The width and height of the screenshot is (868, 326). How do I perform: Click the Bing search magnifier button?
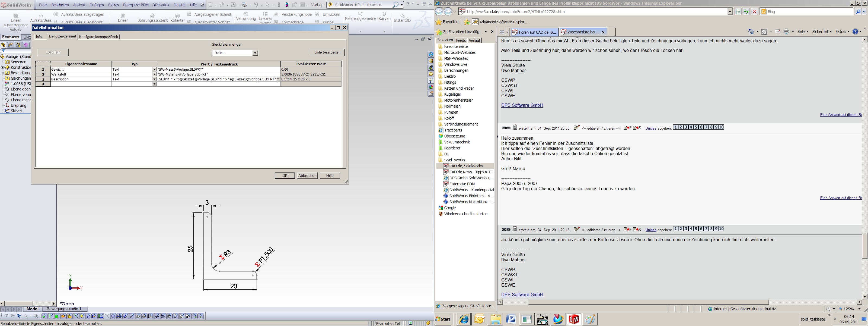click(859, 11)
